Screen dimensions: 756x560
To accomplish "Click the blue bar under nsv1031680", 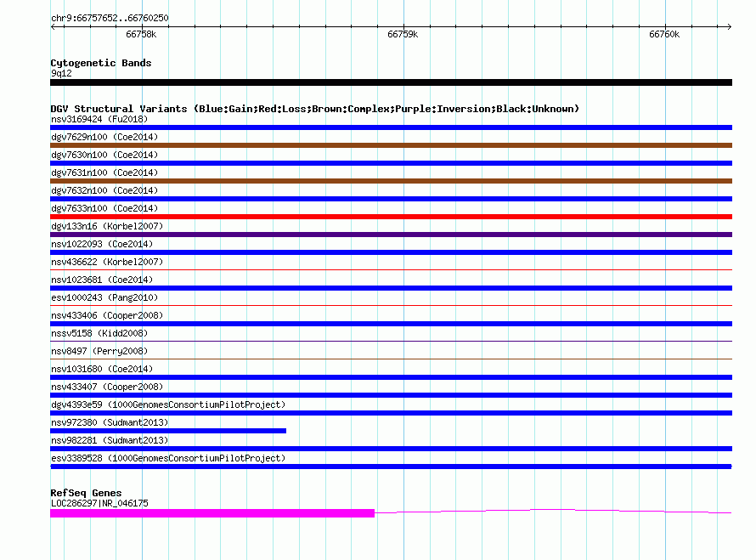I will point(391,377).
